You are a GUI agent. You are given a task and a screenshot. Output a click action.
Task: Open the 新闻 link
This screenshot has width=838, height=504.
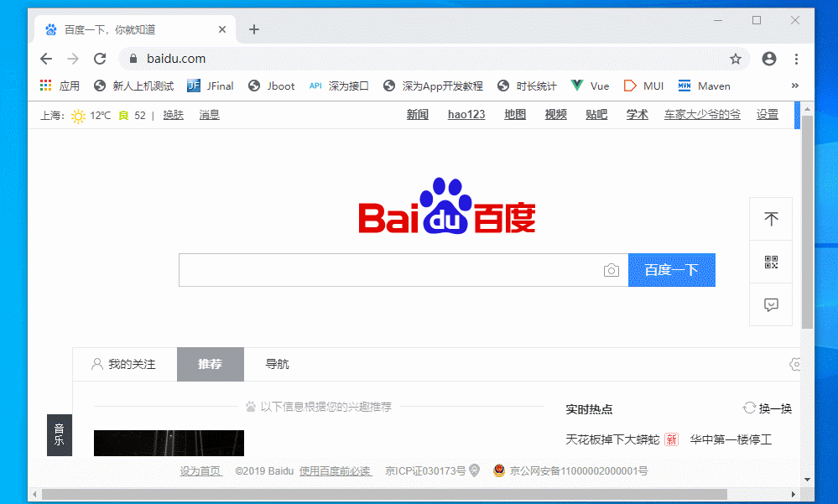coord(418,114)
